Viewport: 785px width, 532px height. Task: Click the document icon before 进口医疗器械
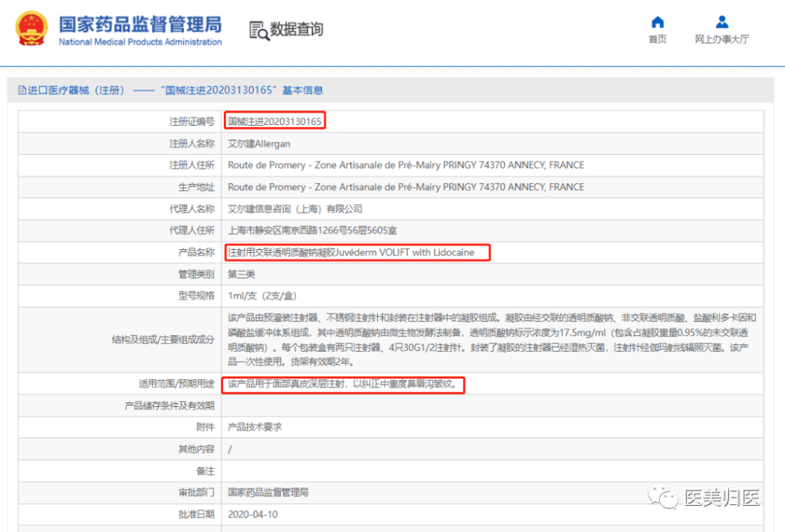pyautogui.click(x=22, y=90)
